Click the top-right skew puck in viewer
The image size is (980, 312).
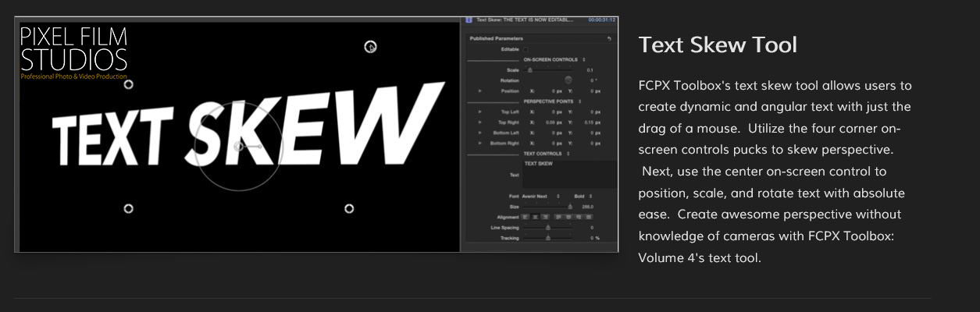point(371,47)
